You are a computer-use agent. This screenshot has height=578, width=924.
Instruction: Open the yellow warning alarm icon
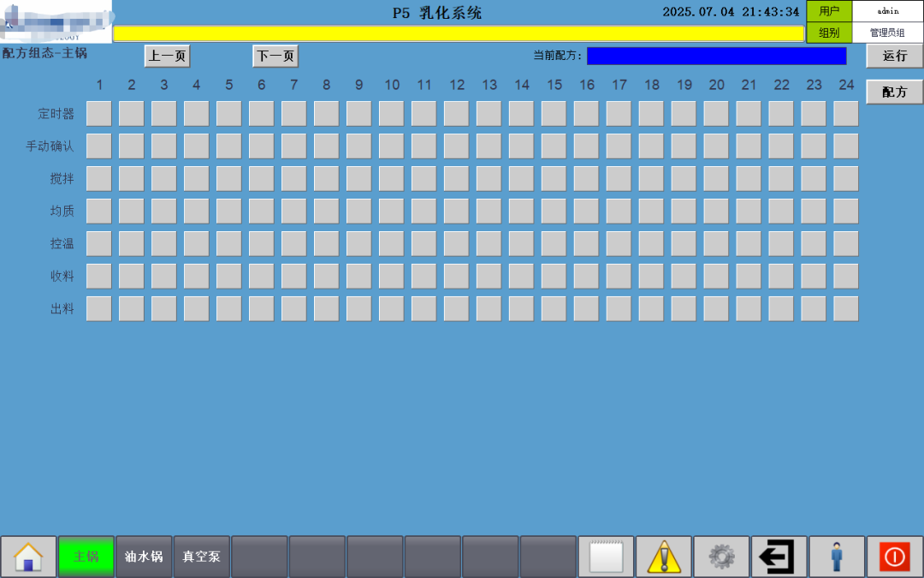[664, 557]
